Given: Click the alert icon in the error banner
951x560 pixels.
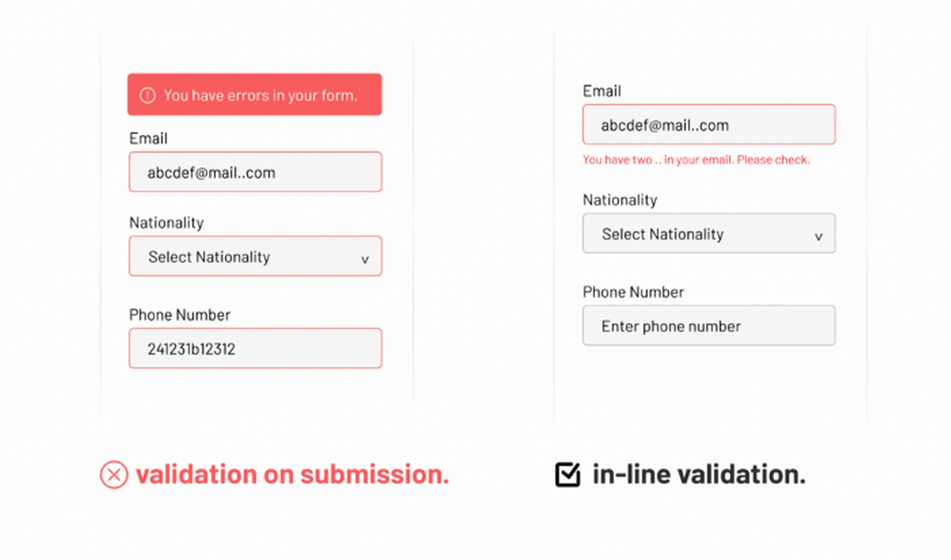Looking at the screenshot, I should click(x=148, y=96).
